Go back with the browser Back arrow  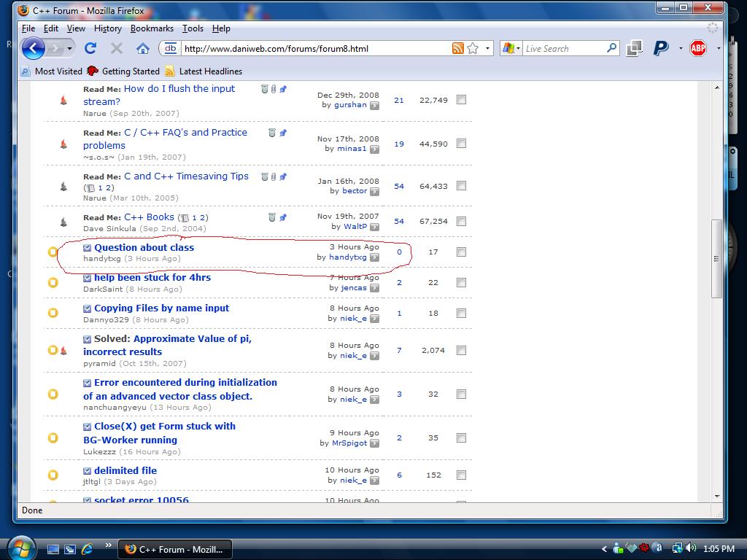click(34, 48)
